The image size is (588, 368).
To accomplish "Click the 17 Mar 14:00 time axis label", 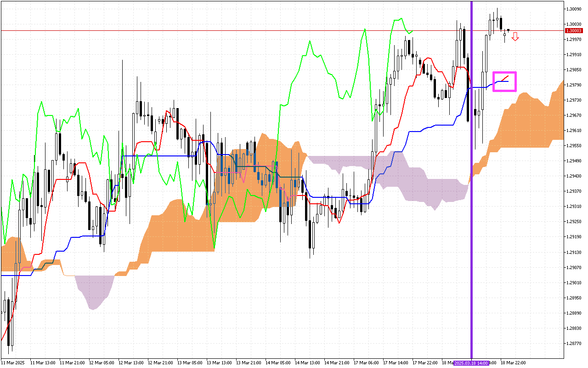I will tap(396, 363).
